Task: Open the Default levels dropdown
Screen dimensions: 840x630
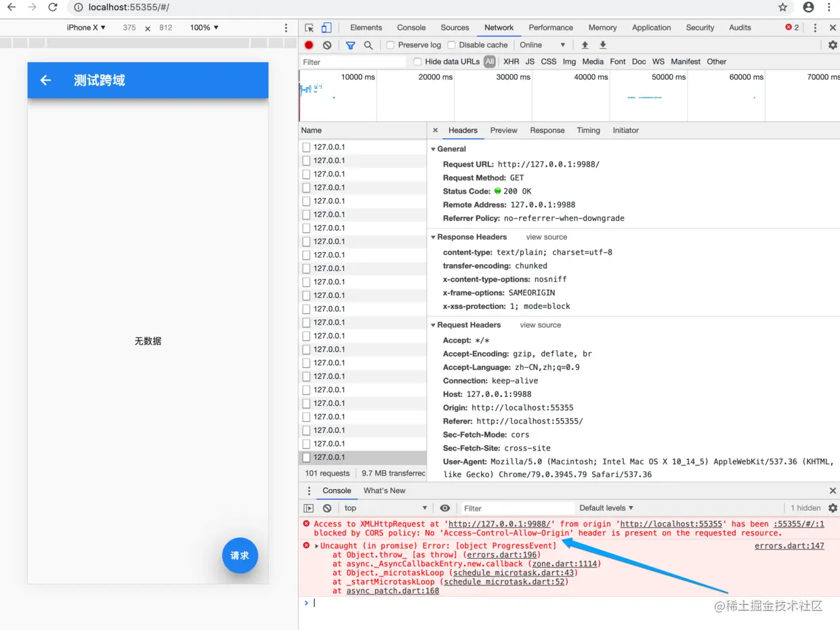Action: [x=606, y=508]
